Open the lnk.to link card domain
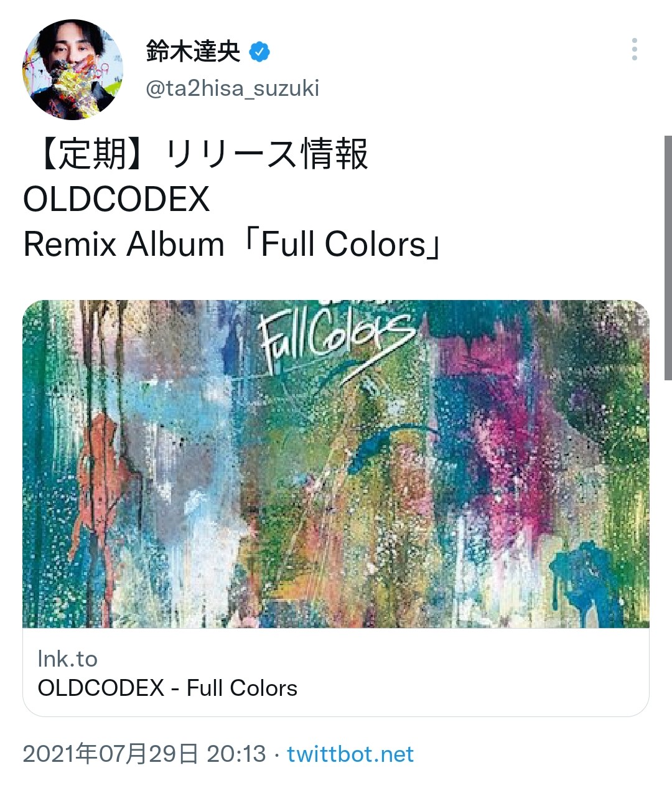The height and width of the screenshot is (788, 672). tap(67, 659)
